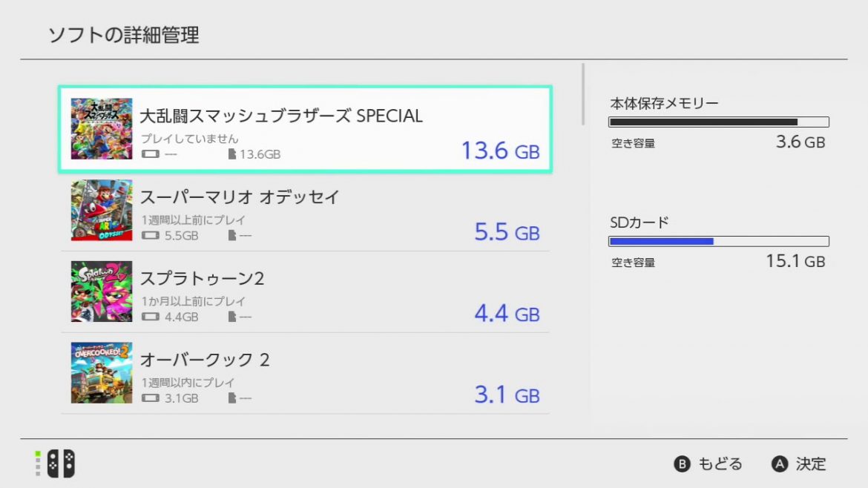
Task: Click SD card icon under Splatoon 2
Action: click(x=232, y=317)
